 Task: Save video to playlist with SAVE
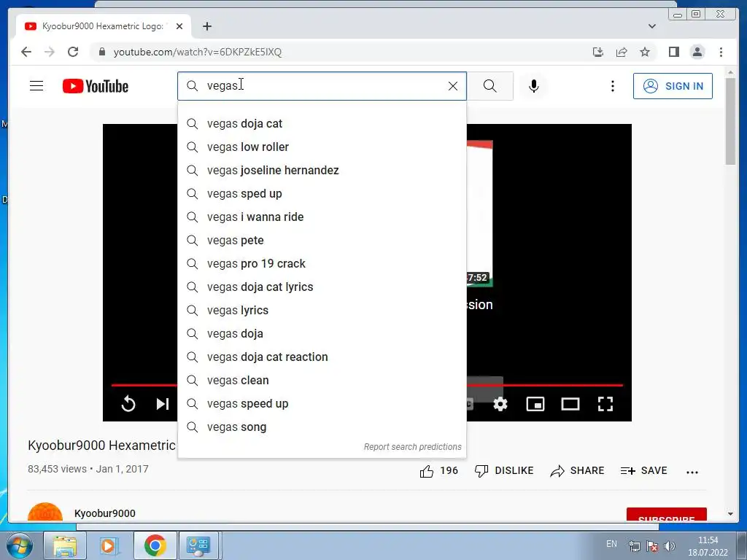(x=643, y=471)
